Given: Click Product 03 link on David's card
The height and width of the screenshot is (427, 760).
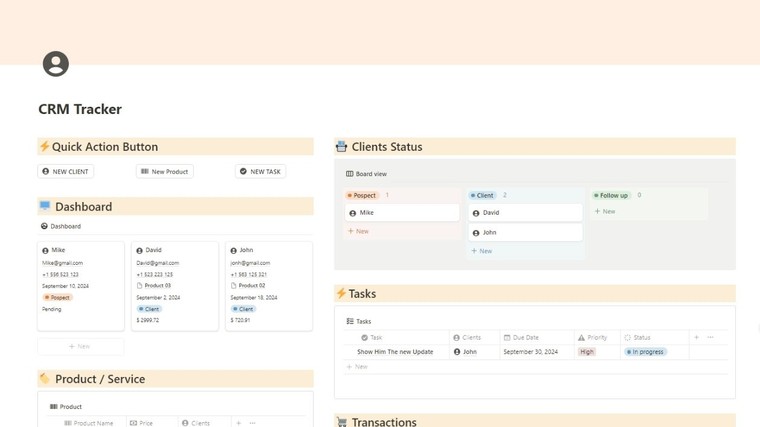Looking at the screenshot, I should (x=154, y=285).
